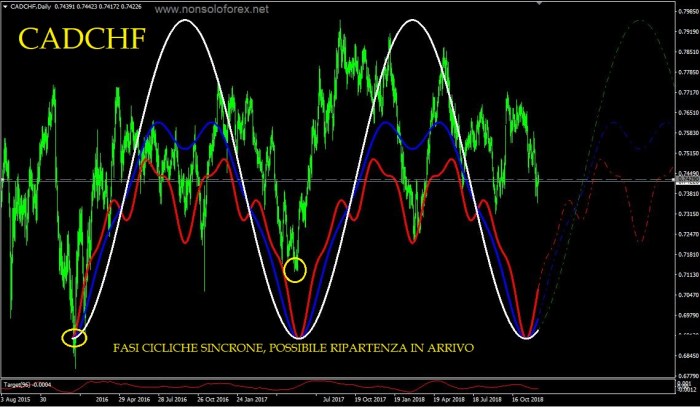Select the white cycle curve's first peak
Screen dimensions: 700x407
click(183, 20)
